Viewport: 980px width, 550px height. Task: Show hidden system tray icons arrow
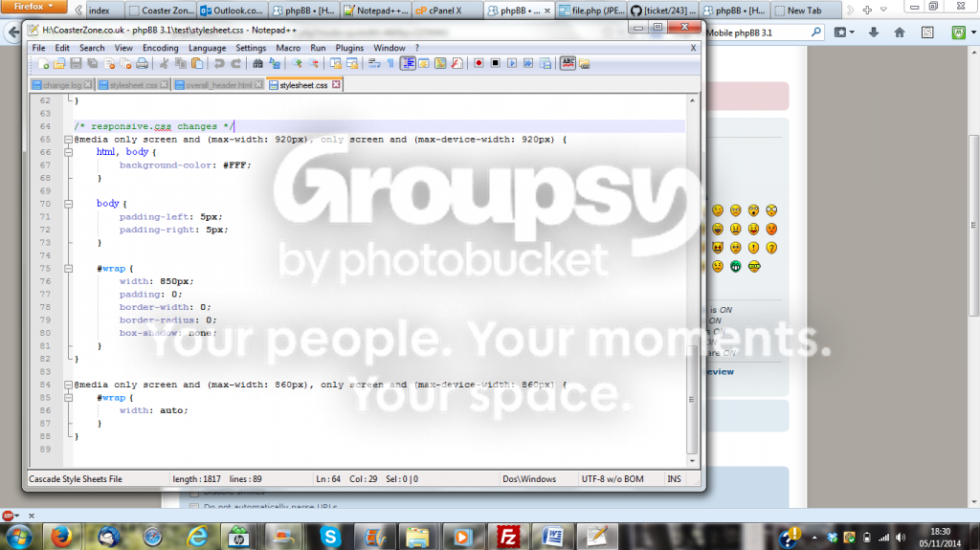click(x=813, y=538)
